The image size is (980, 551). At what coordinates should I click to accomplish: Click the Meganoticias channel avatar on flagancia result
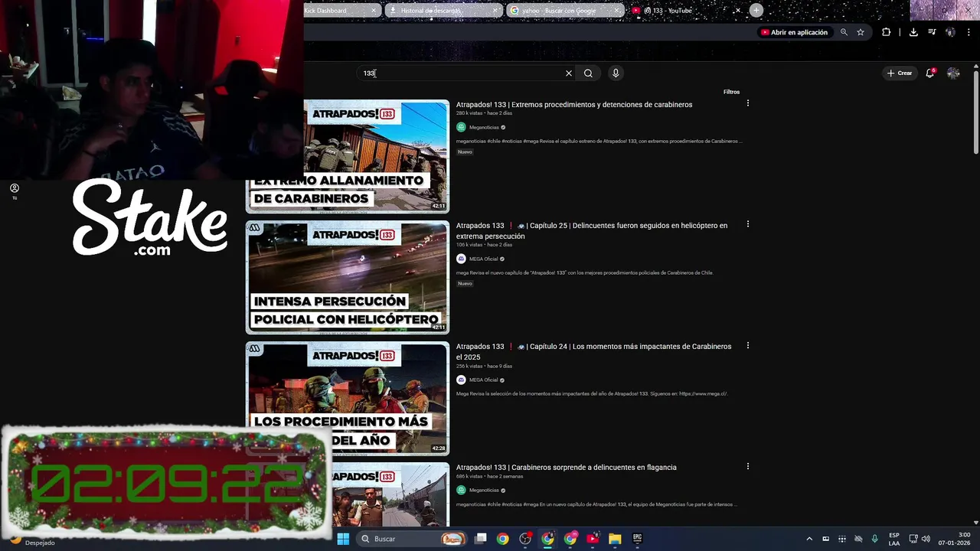[x=461, y=490]
